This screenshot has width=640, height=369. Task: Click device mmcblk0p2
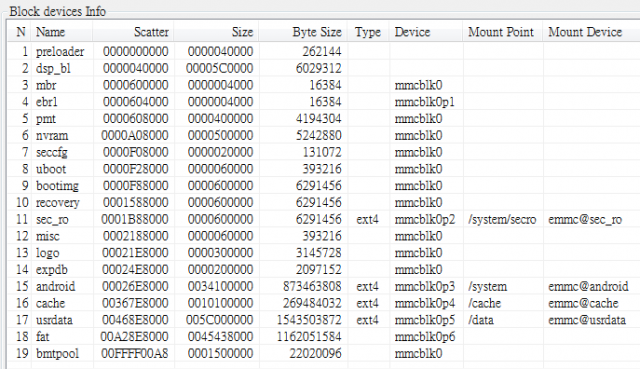click(424, 219)
